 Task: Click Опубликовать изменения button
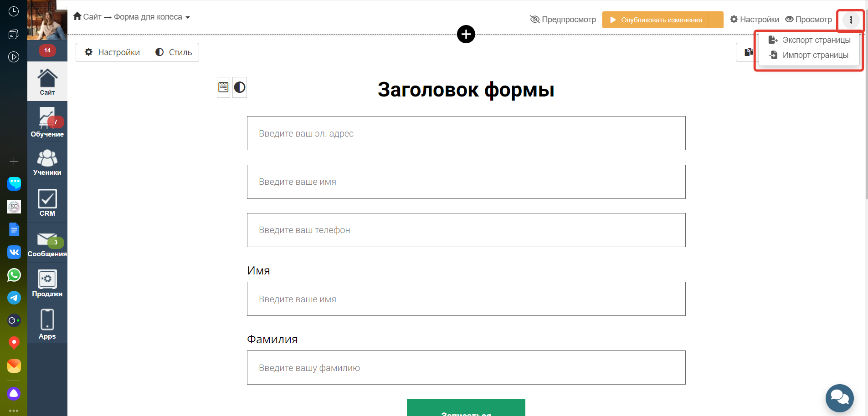pos(656,20)
